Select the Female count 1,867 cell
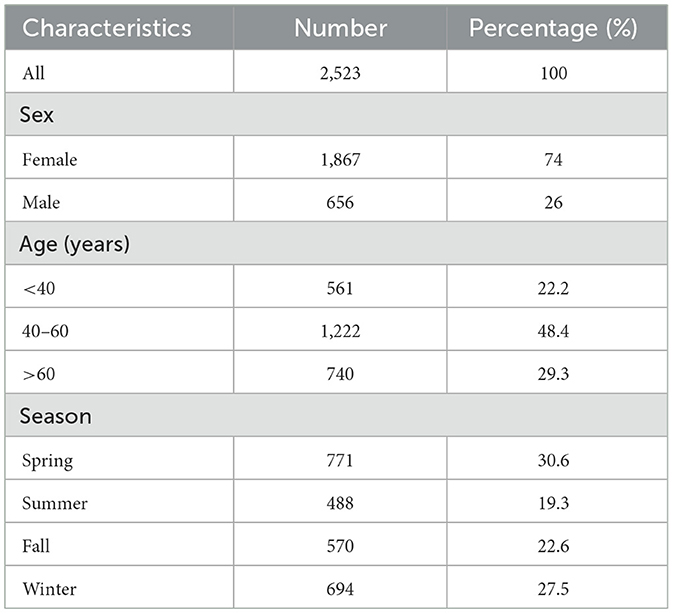 tap(340, 159)
